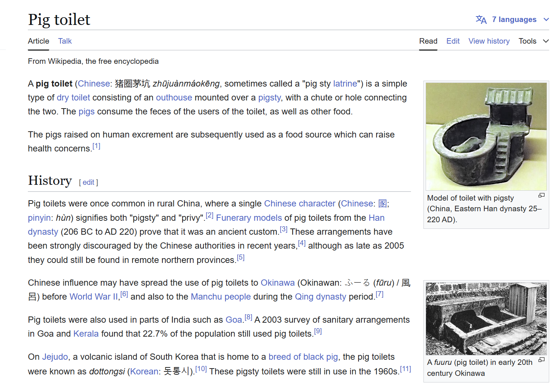Switch to the Article tab

pyautogui.click(x=38, y=41)
